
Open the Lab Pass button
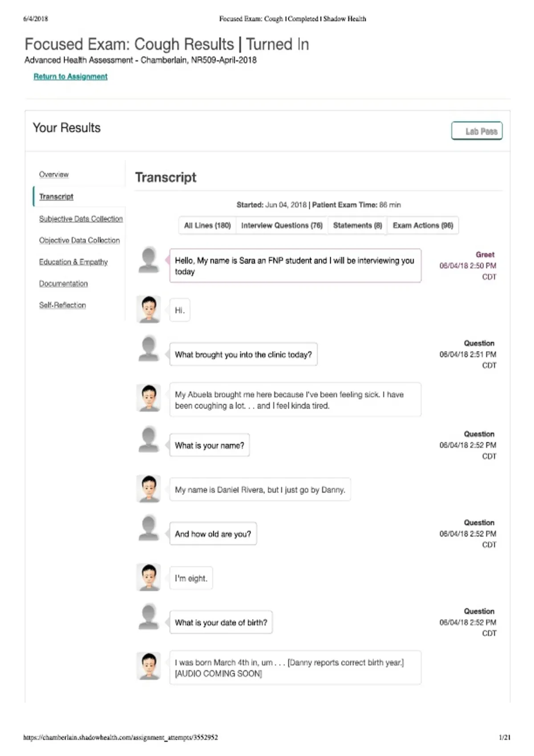[x=477, y=131]
